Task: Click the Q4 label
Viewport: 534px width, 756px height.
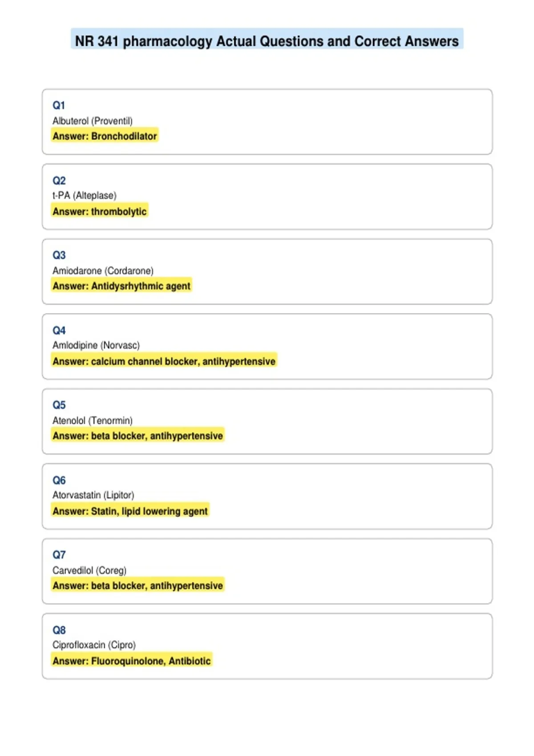Action: coord(59,330)
